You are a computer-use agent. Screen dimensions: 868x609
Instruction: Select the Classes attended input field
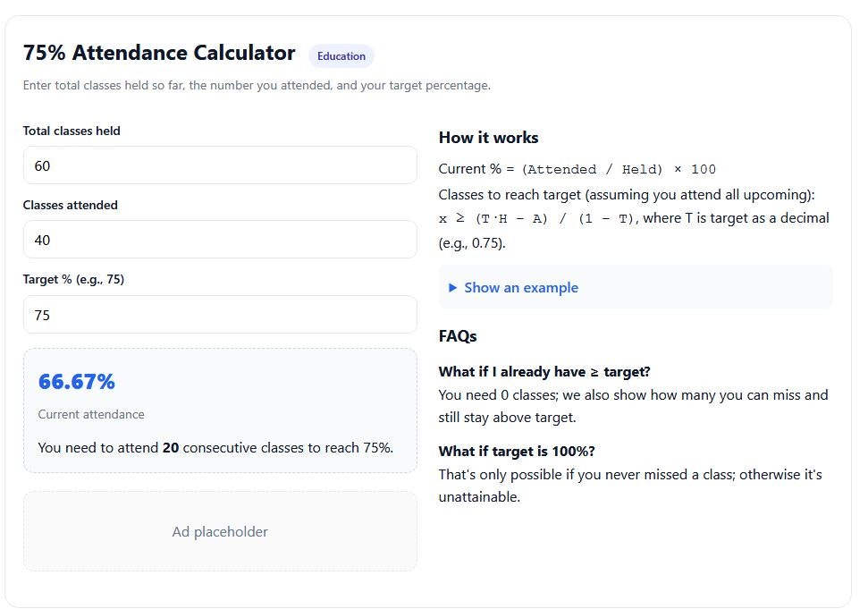click(219, 240)
